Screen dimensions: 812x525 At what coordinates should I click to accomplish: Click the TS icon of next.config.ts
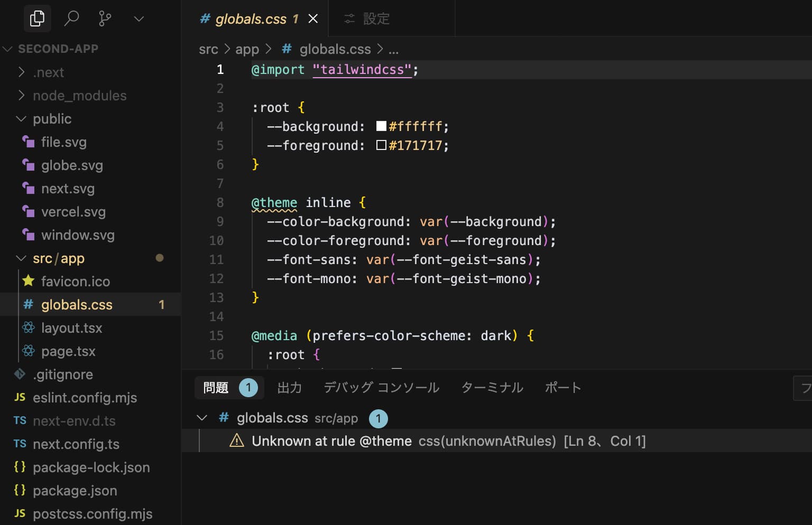tap(20, 444)
